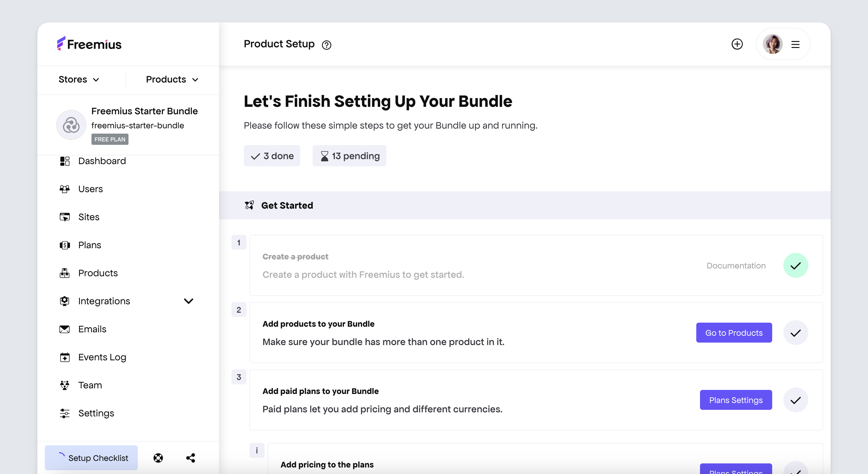The width and height of the screenshot is (868, 474).
Task: Open Settings from the sidebar
Action: click(96, 413)
